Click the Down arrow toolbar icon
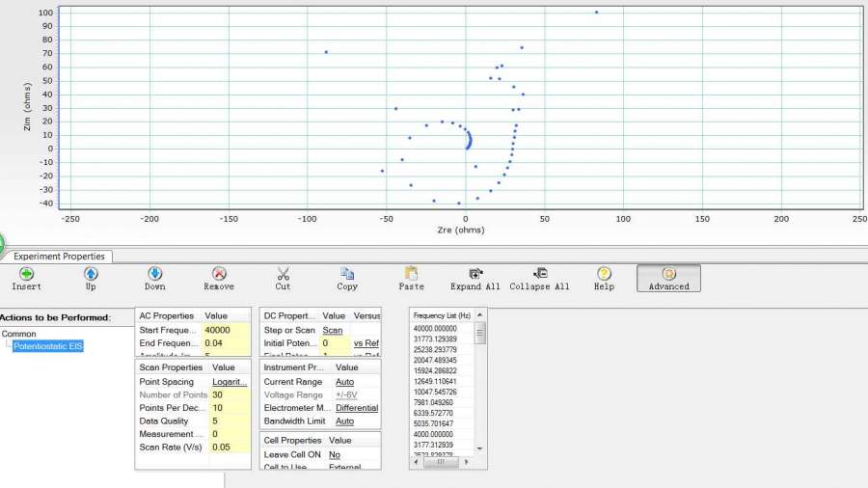 click(155, 274)
